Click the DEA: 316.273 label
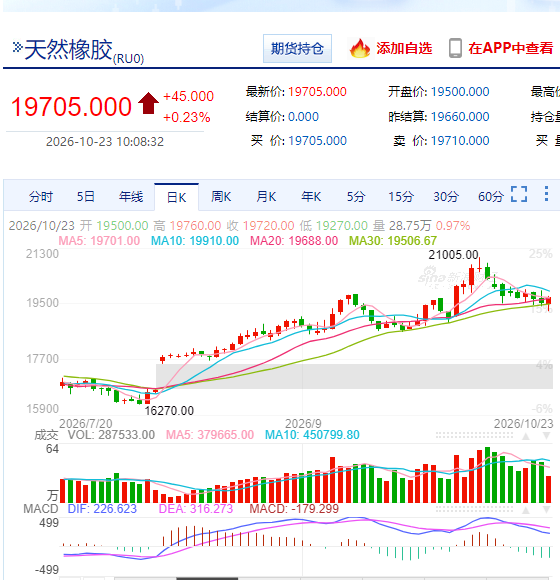The image size is (560, 580). tap(196, 509)
